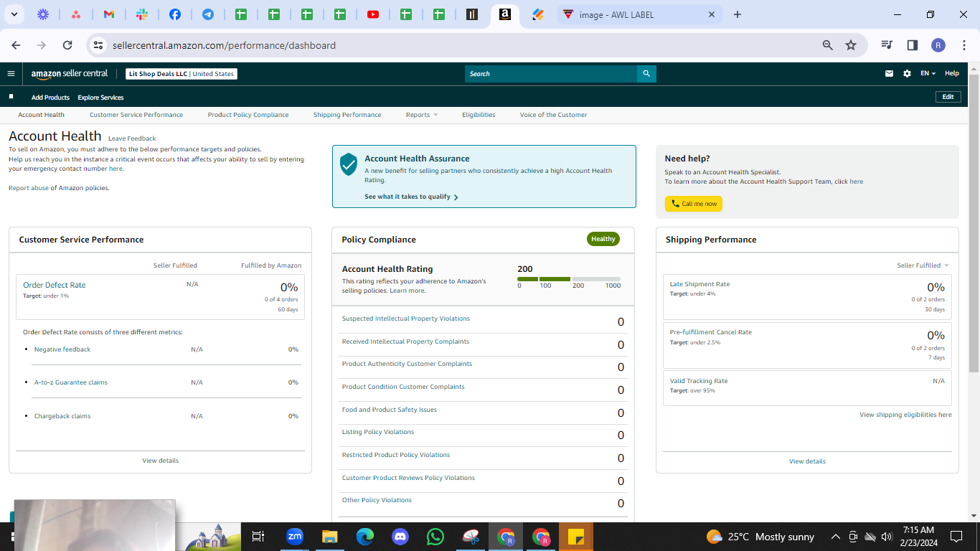Image resolution: width=980 pixels, height=551 pixels.
Task: Click the Report abuse link
Action: (x=29, y=188)
